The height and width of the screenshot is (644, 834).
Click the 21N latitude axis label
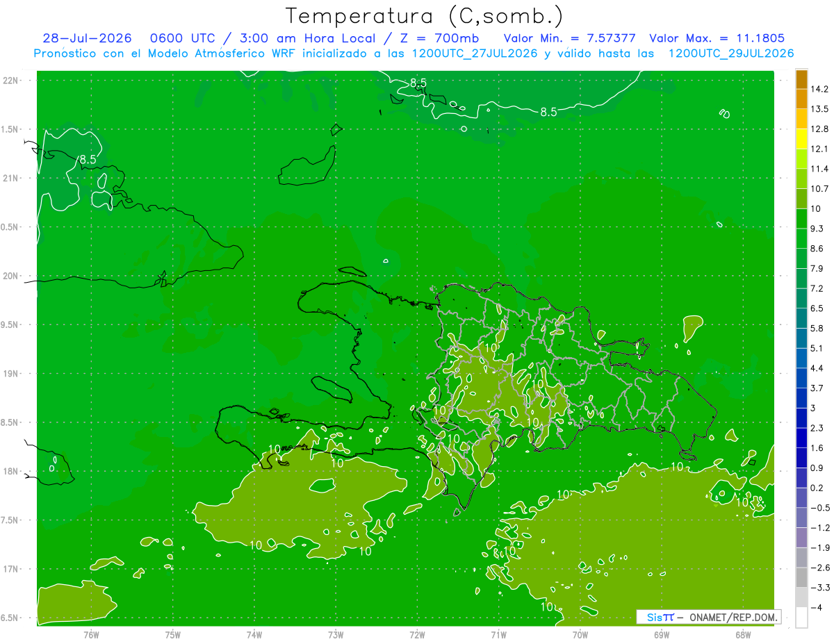pos(10,178)
